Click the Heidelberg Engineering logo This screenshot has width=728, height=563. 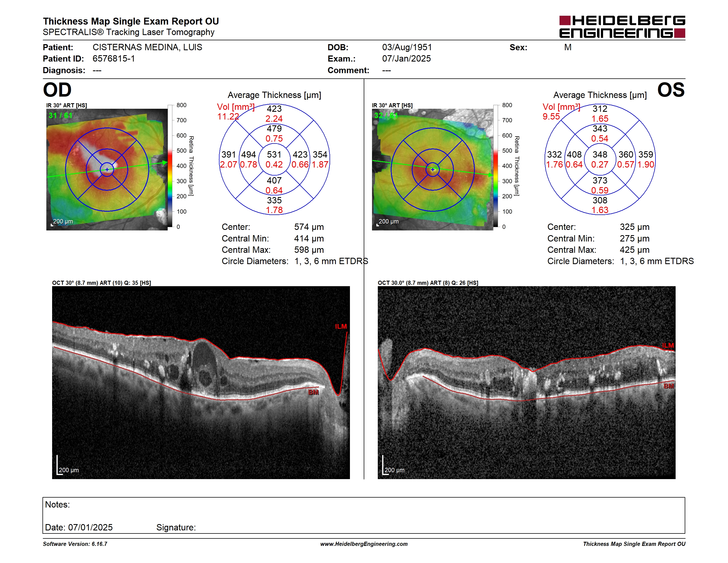[x=622, y=27]
